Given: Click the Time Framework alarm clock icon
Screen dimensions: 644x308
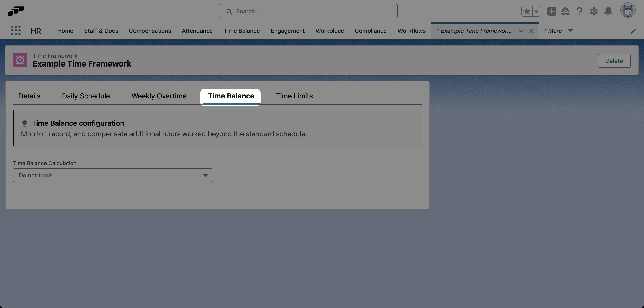Looking at the screenshot, I should click(x=20, y=60).
